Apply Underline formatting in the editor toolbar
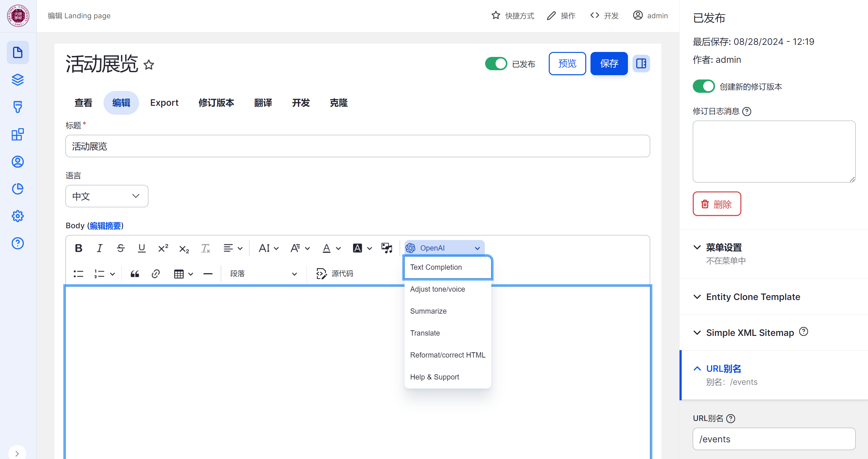Viewport: 868px width, 459px height. tap(142, 248)
